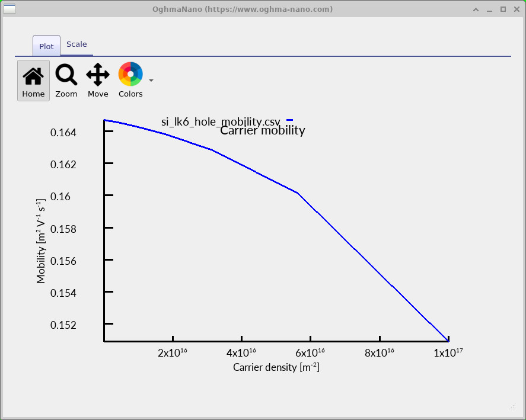526x420 pixels.
Task: Click the Home toolbar icon
Action: (33, 81)
